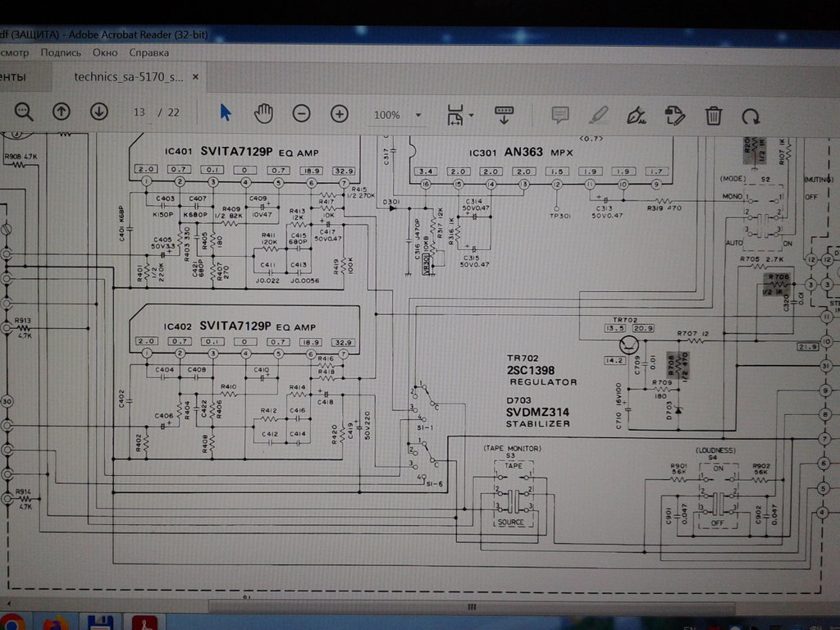
Task: Click the SOURCE switch position label
Action: coord(510,523)
